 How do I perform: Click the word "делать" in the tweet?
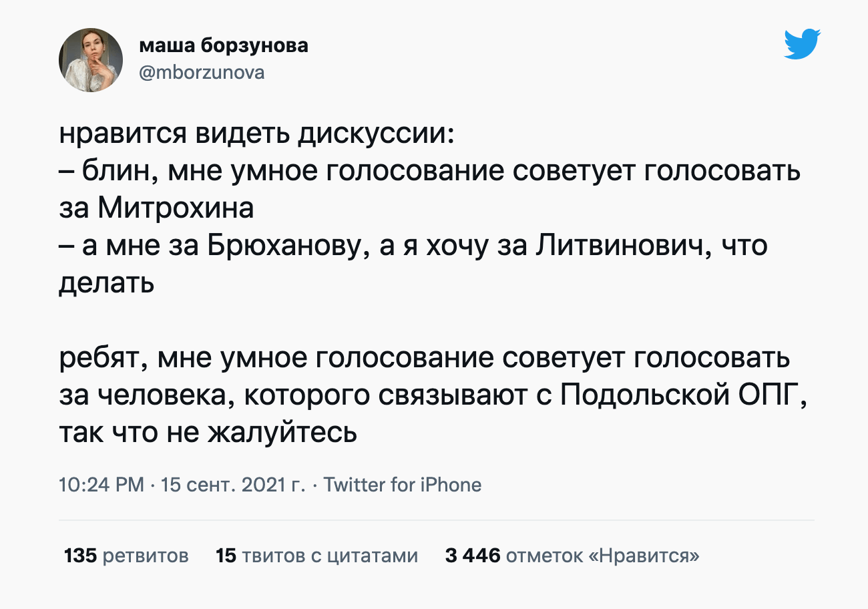(107, 284)
